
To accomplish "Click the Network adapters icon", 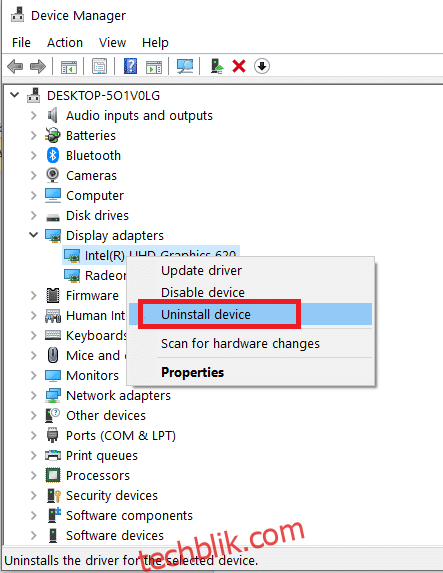I will coord(53,395).
